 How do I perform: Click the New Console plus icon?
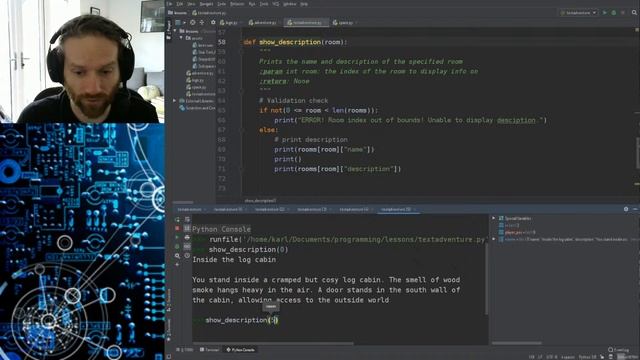[x=177, y=264]
